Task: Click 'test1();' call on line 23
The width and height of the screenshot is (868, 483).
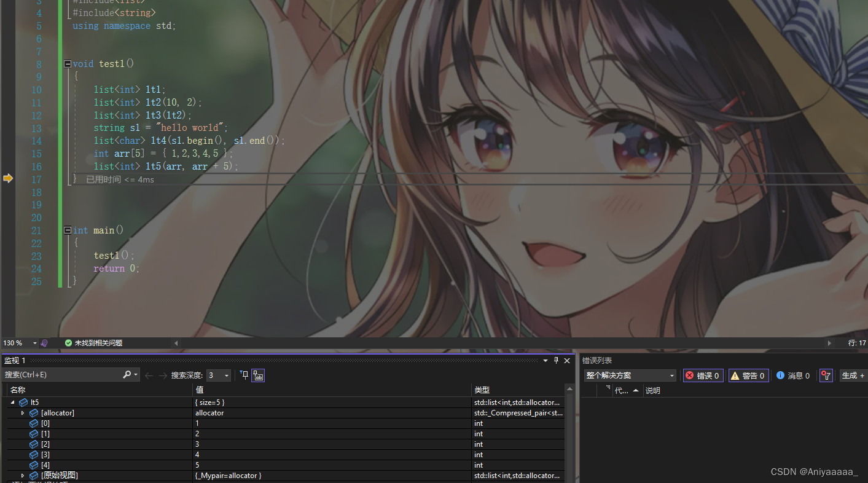Action: pyautogui.click(x=114, y=256)
